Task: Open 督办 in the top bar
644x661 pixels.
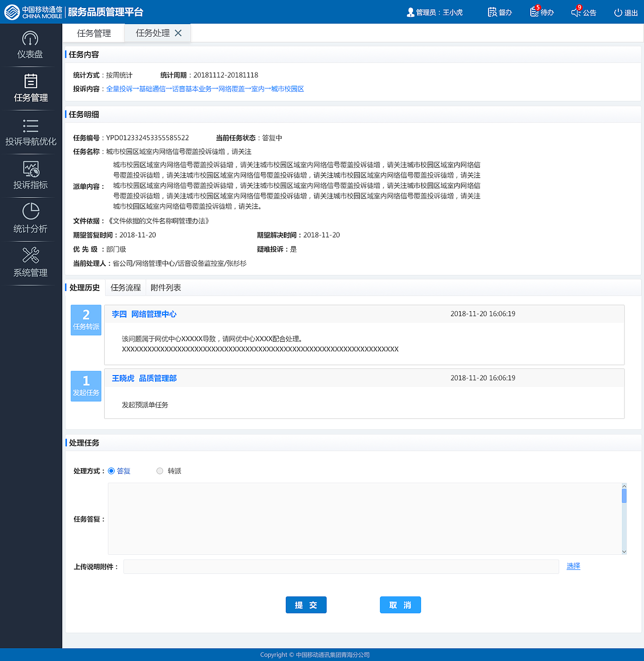Action: pos(500,12)
